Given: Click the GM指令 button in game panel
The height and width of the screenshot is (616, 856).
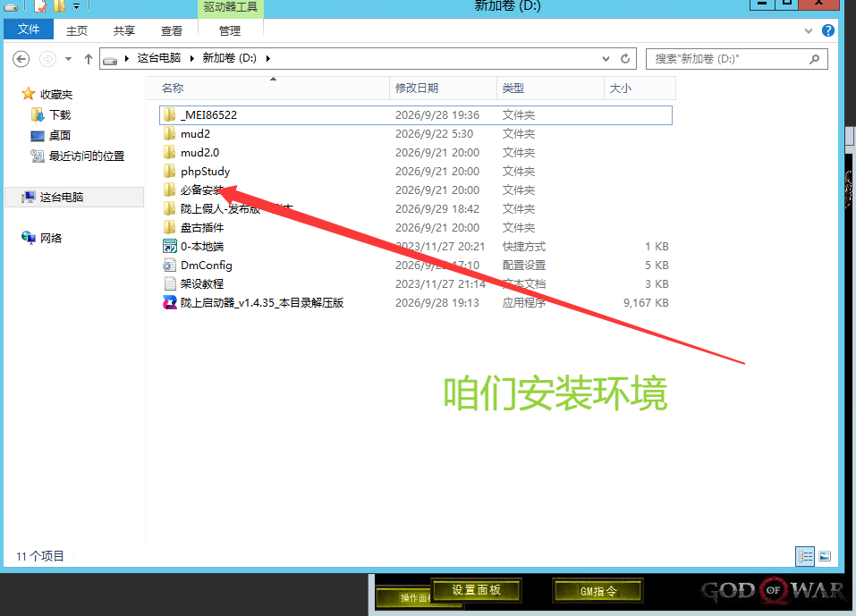Looking at the screenshot, I should click(598, 591).
